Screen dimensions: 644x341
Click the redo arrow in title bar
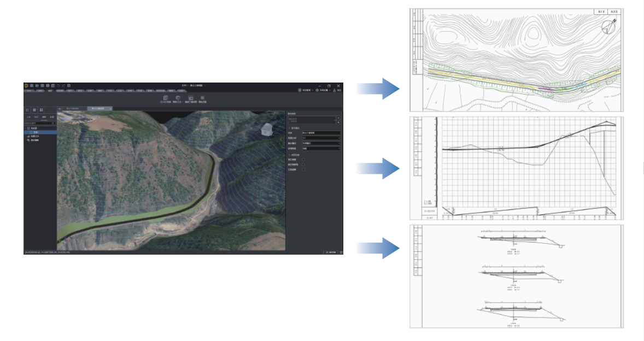coord(63,86)
